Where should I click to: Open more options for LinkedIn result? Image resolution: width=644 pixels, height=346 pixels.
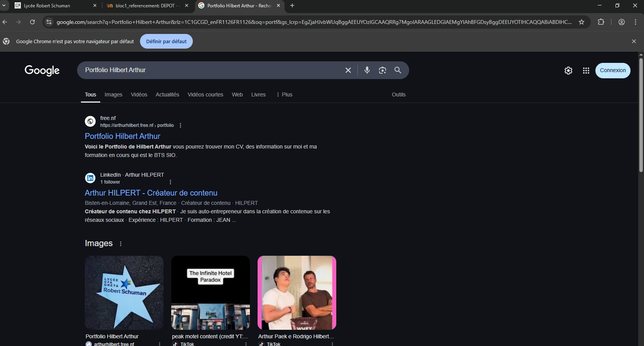tap(170, 182)
